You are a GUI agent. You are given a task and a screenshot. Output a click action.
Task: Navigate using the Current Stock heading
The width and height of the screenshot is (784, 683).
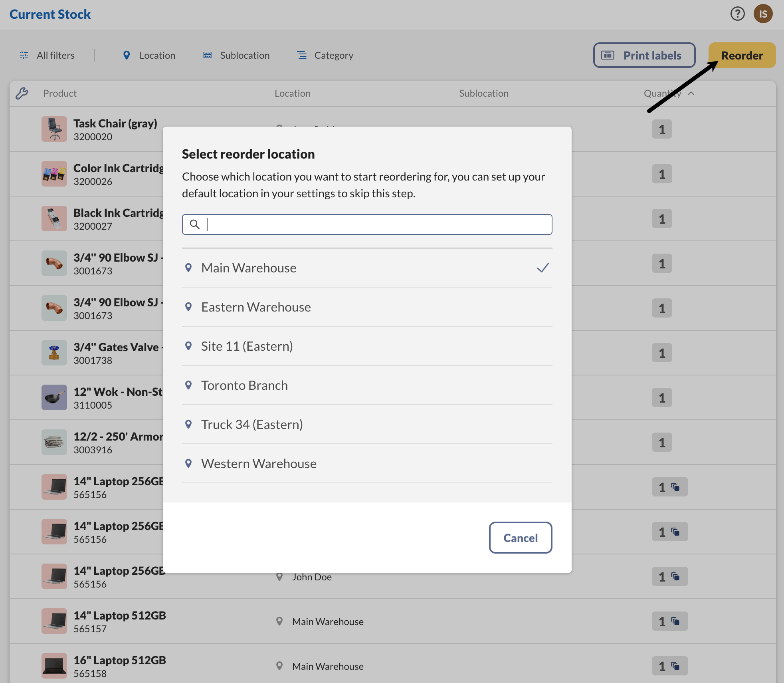point(50,14)
